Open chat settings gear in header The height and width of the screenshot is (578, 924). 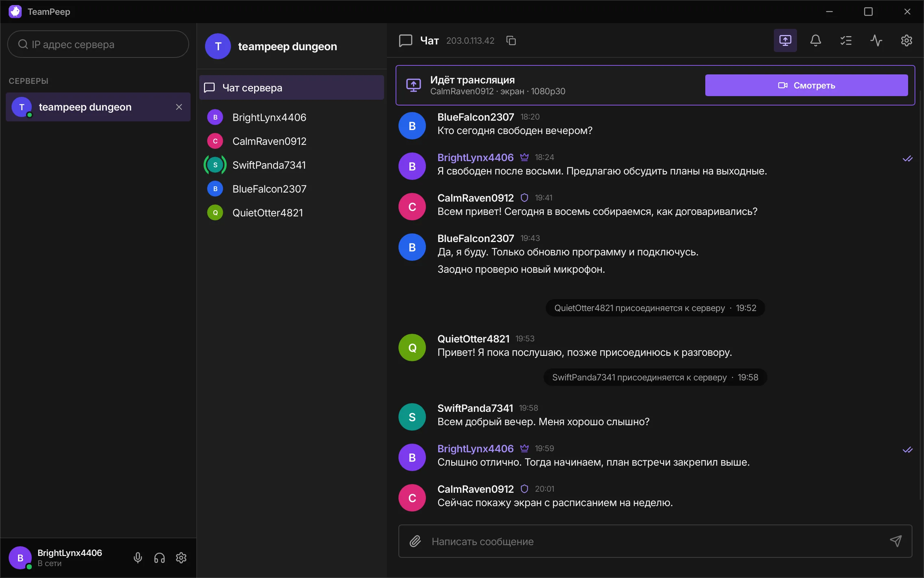[906, 40]
